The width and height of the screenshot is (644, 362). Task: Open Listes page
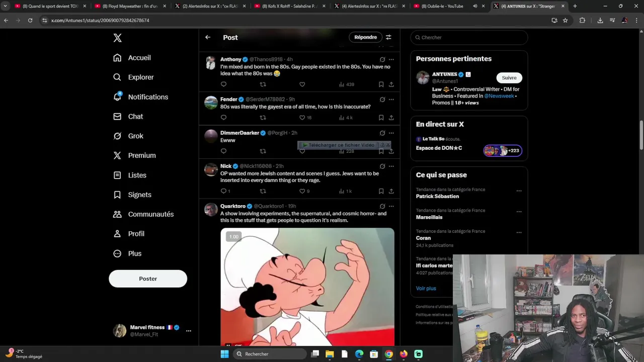coord(130,175)
